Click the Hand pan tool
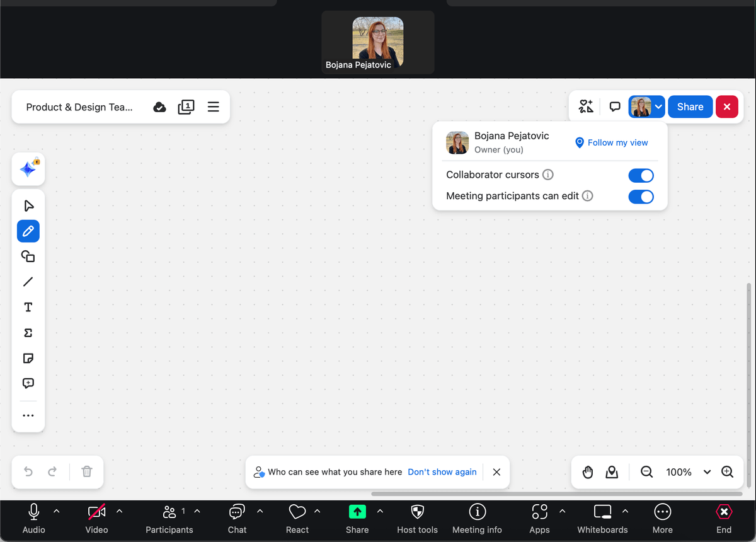Screen dimensions: 756x542 (x=588, y=472)
